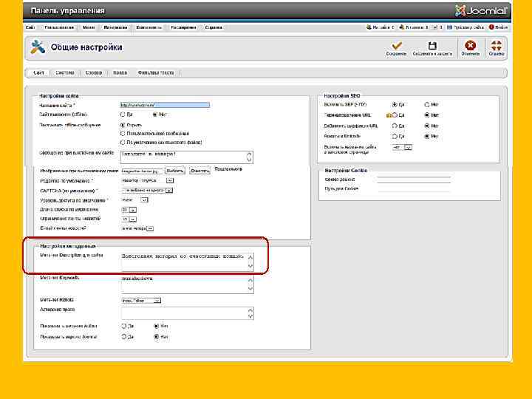The image size is (532, 399).
Task: Click down arrow of Meta Description text area scrollbar
Action: (250, 266)
